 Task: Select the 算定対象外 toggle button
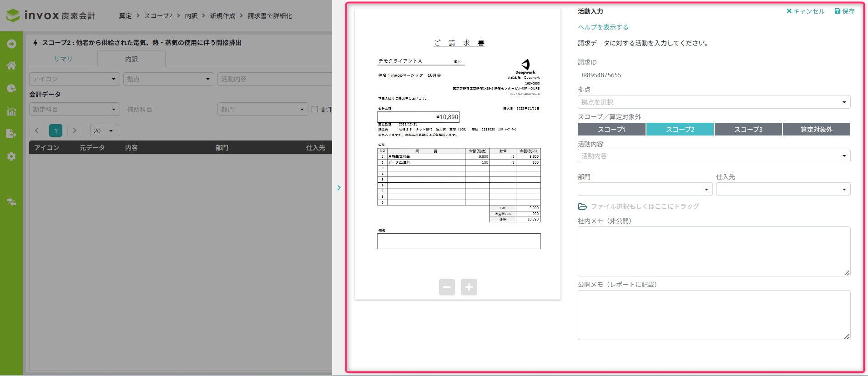point(816,130)
